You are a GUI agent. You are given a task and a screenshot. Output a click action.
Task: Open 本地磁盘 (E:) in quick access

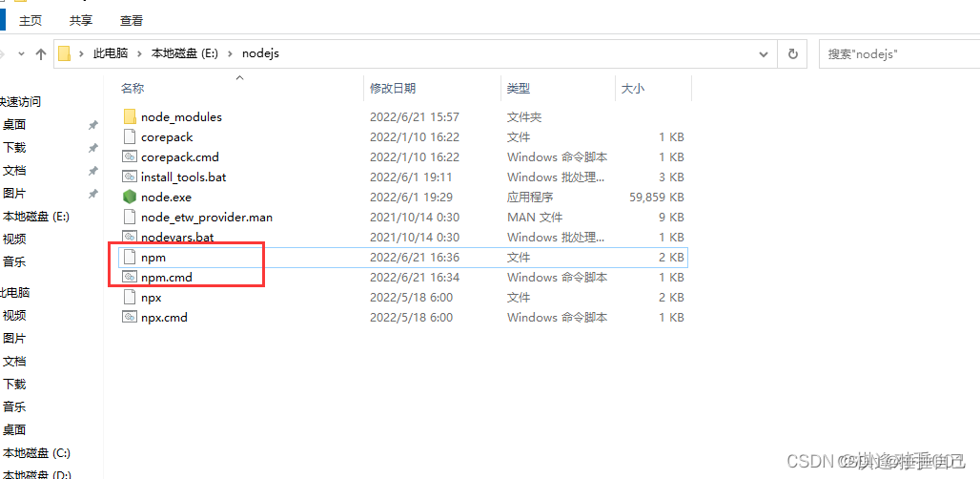tap(36, 217)
